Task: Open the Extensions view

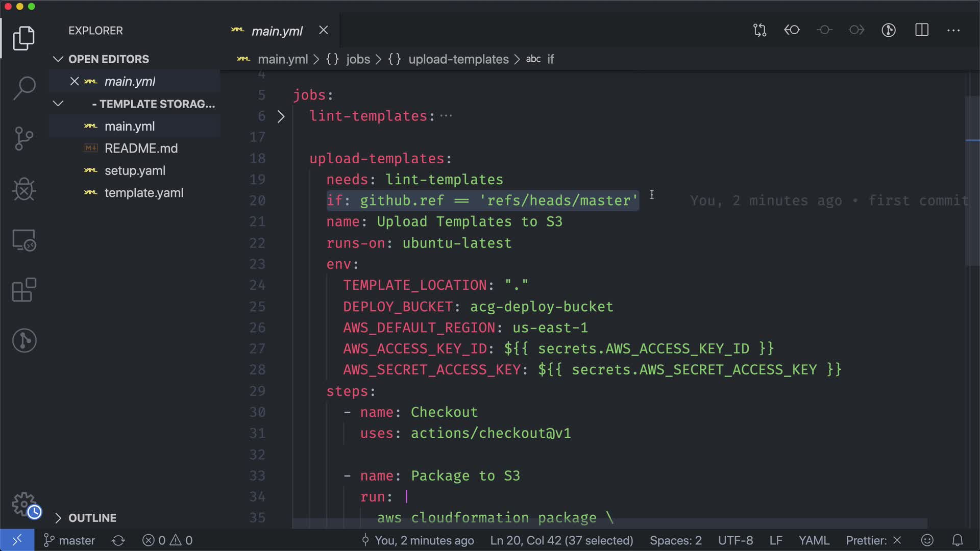Action: [24, 290]
